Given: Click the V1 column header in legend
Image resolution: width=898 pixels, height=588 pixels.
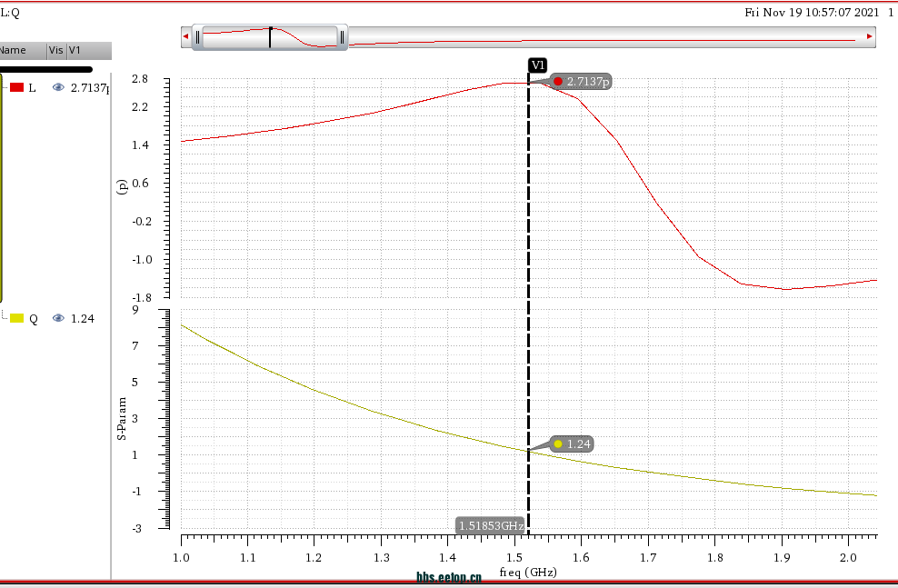Looking at the screenshot, I should coord(89,50).
